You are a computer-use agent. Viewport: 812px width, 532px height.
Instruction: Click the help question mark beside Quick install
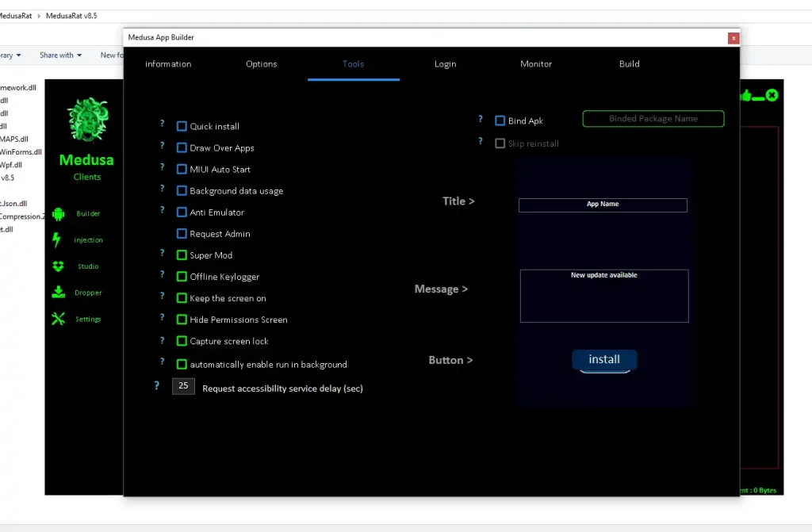[x=163, y=124]
